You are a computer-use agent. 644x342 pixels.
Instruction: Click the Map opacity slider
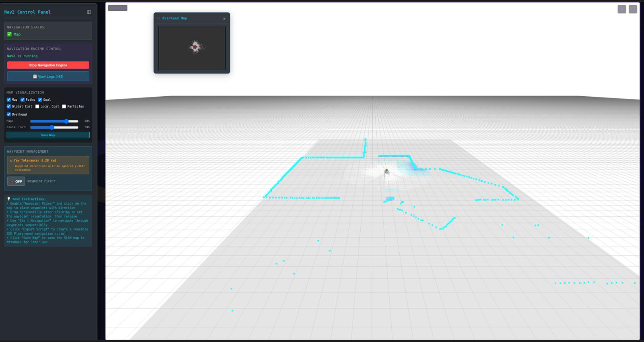(x=54, y=121)
